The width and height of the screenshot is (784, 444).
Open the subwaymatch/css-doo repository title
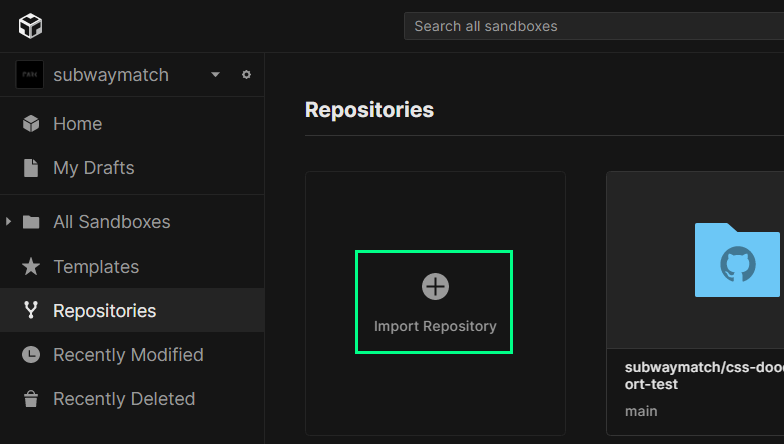704,376
